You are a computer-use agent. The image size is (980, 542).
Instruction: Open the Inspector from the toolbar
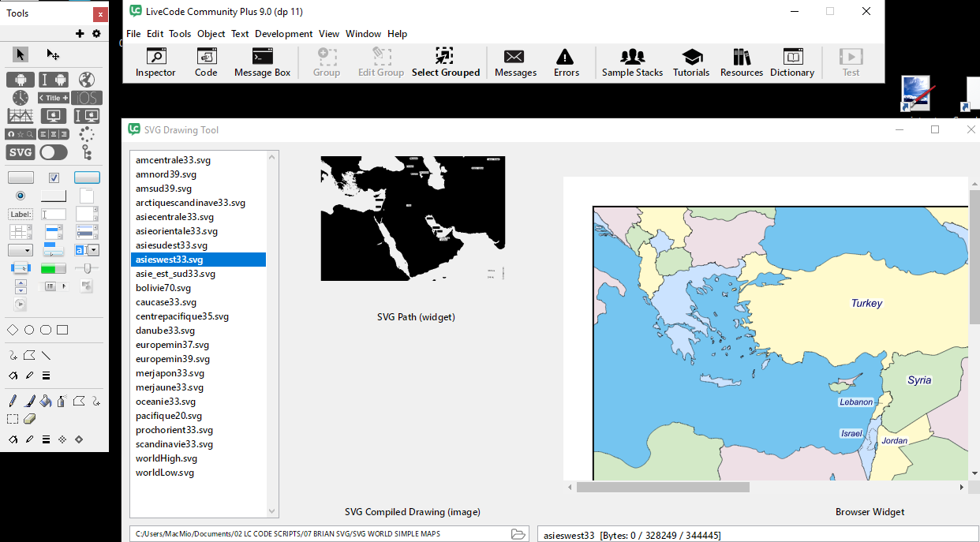click(x=155, y=62)
